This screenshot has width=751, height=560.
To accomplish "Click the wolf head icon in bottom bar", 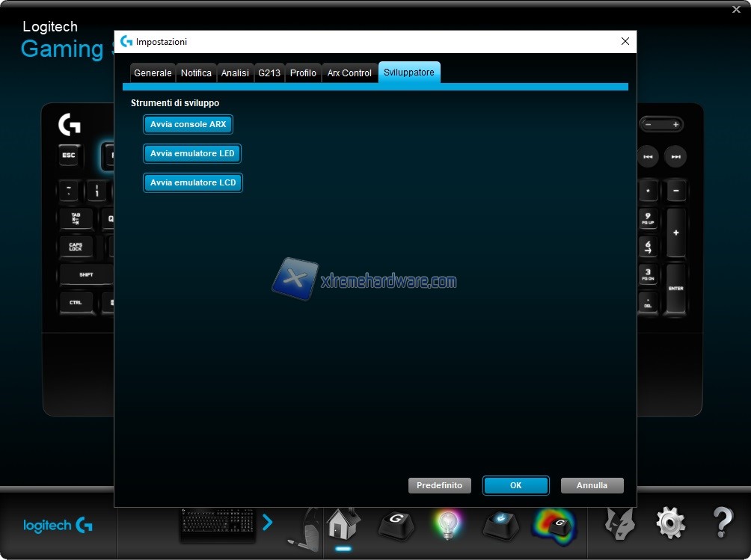I will tap(620, 523).
